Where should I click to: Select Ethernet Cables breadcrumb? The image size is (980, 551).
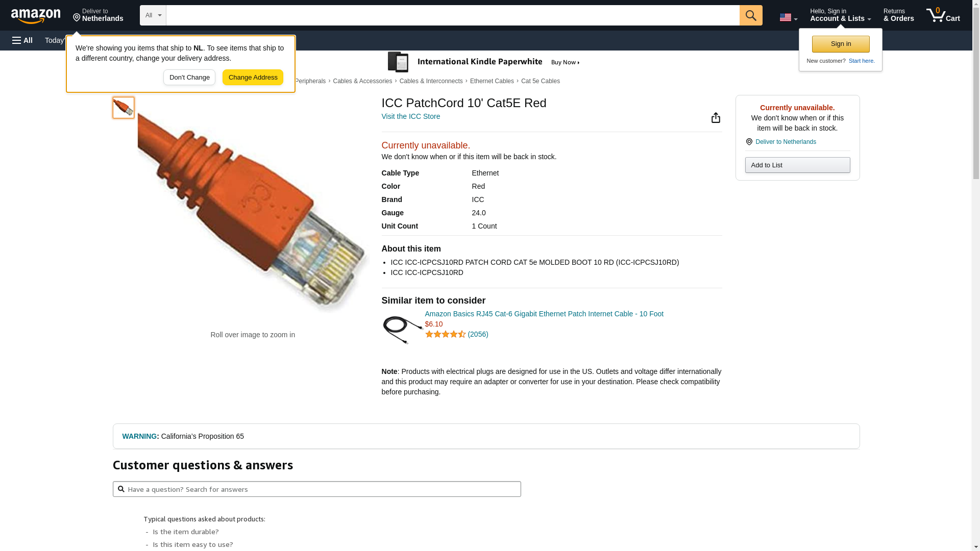(x=492, y=81)
